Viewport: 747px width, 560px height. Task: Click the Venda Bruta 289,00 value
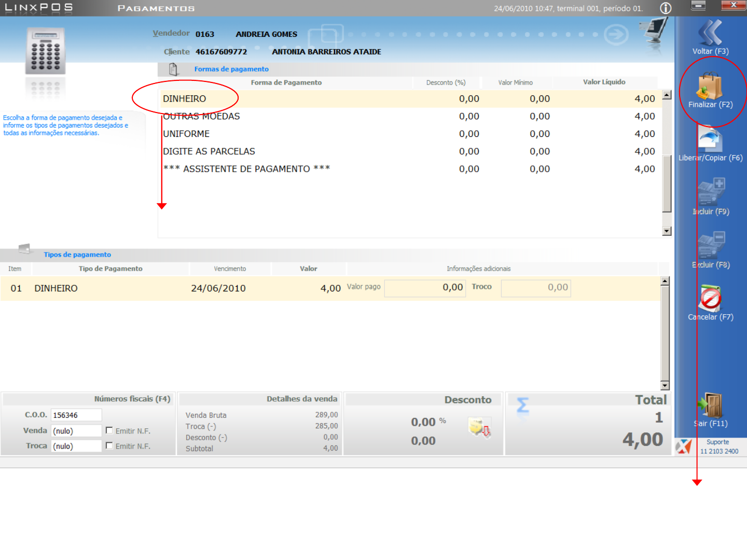326,415
